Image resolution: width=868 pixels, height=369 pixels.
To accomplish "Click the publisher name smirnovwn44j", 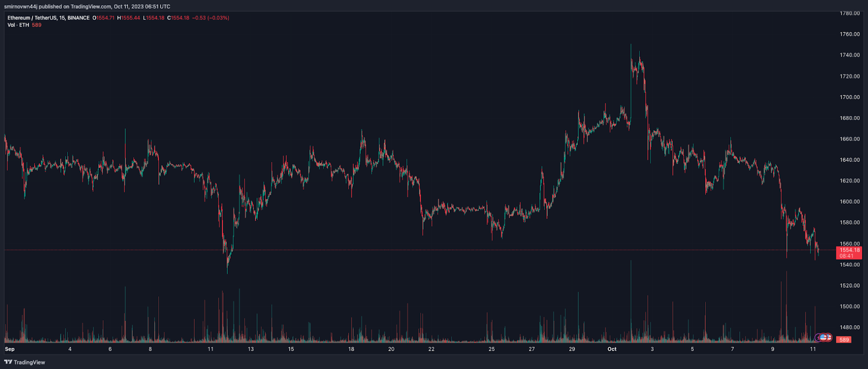I will 20,7.
